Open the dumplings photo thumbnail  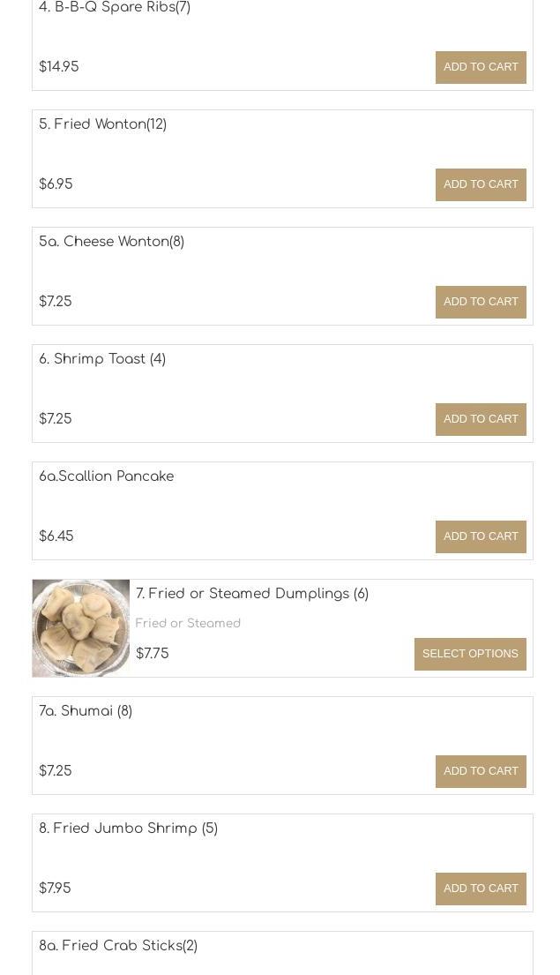pyautogui.click(x=81, y=628)
